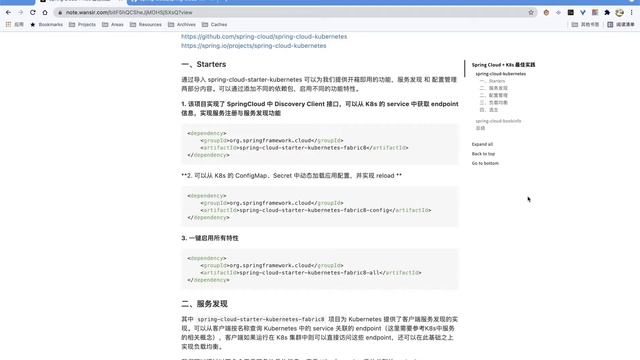Click the V-shaped extension icon
Viewport: 640px width, 360px height.
pyautogui.click(x=582, y=13)
